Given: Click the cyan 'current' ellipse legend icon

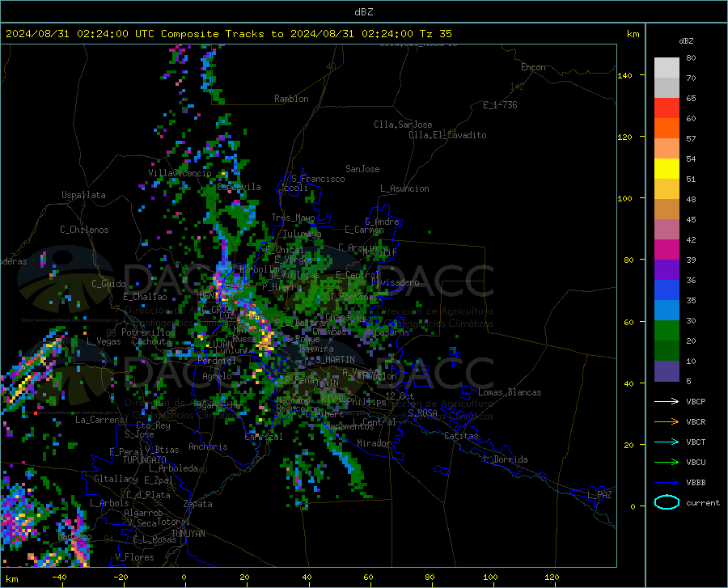Looking at the screenshot, I should coord(667,502).
